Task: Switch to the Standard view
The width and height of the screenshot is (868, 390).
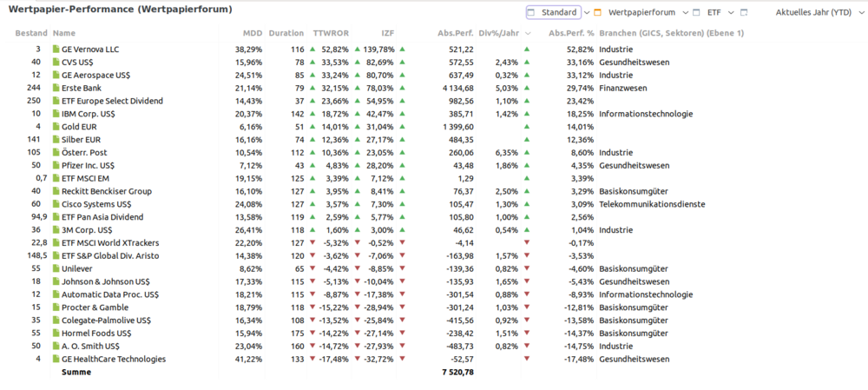Action: [x=553, y=12]
